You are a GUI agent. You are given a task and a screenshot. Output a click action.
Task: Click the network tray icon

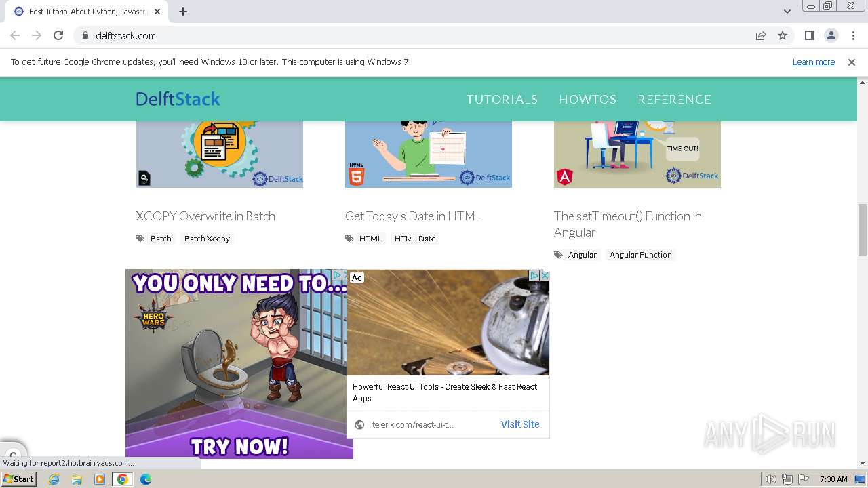[x=787, y=479]
